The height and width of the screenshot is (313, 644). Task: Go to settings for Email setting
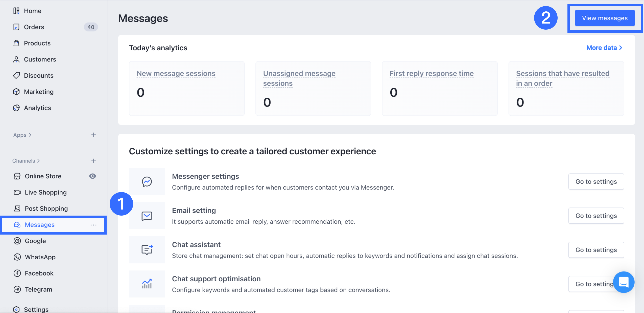click(596, 216)
